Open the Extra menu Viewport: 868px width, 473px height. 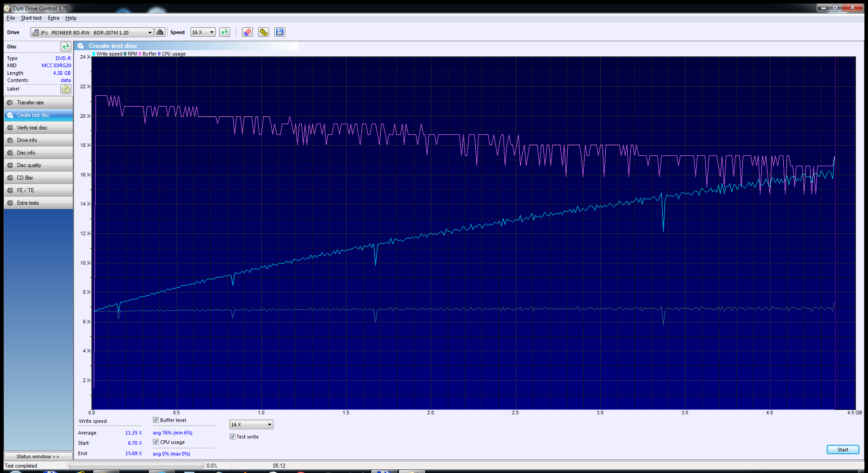(x=53, y=18)
